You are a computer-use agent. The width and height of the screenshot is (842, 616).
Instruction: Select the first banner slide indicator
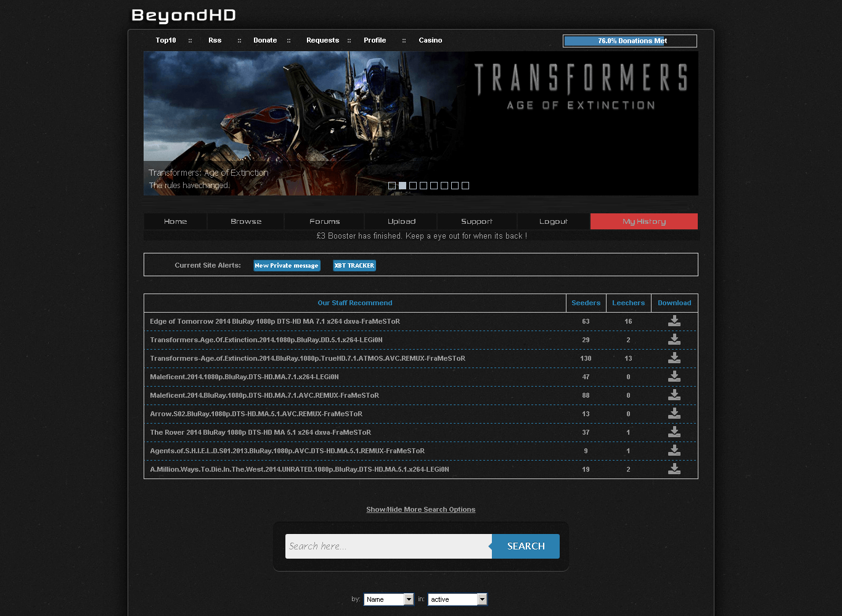pyautogui.click(x=392, y=186)
